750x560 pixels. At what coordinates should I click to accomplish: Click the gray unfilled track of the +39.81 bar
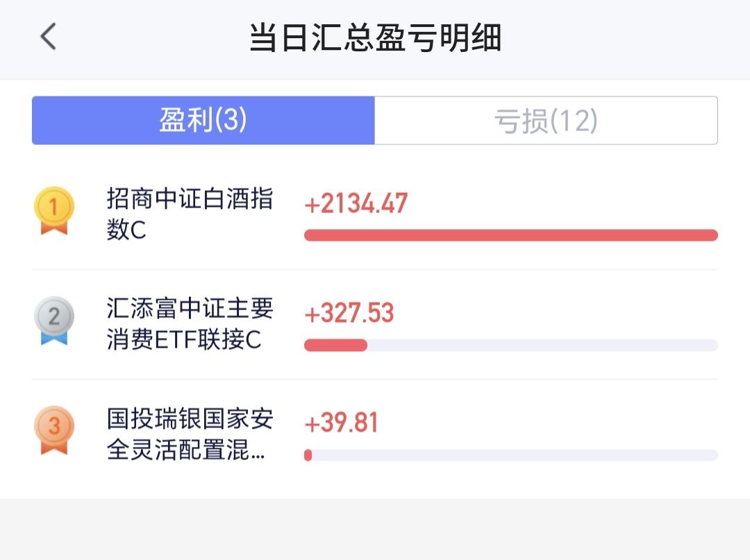pyautogui.click(x=514, y=455)
